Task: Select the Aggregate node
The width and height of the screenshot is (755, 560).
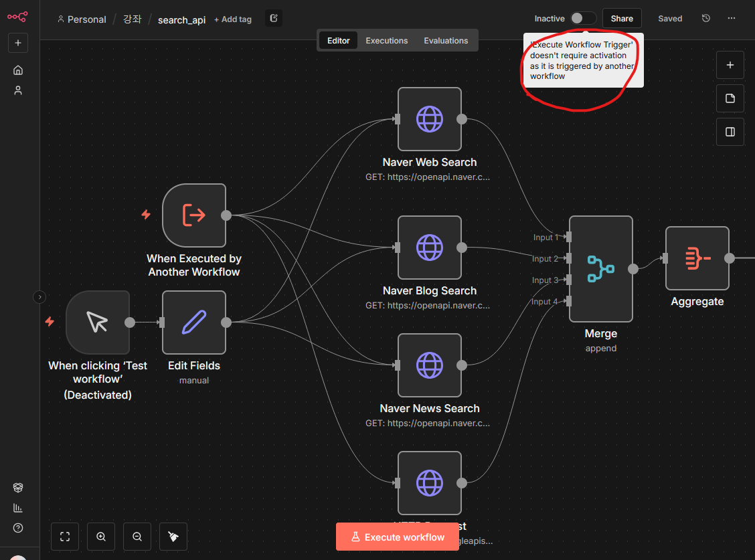Action: [697, 258]
